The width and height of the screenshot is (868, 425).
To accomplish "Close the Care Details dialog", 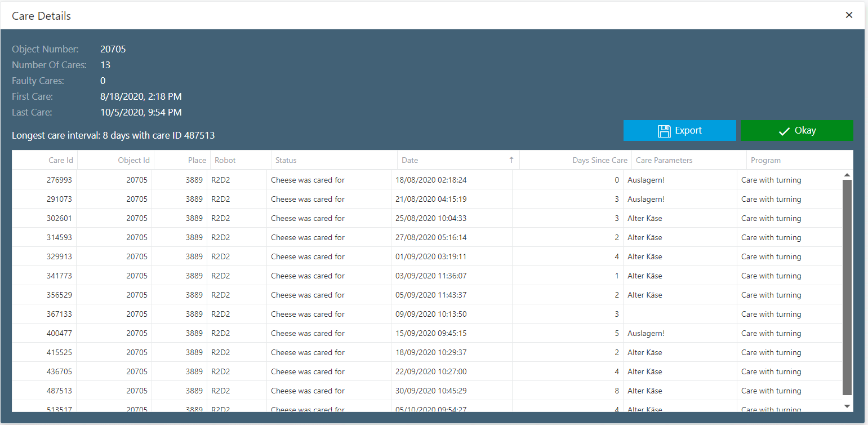I will click(x=849, y=15).
